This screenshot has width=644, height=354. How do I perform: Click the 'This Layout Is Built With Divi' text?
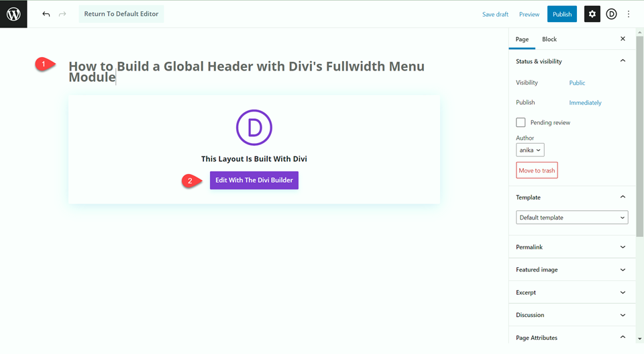[x=254, y=159]
